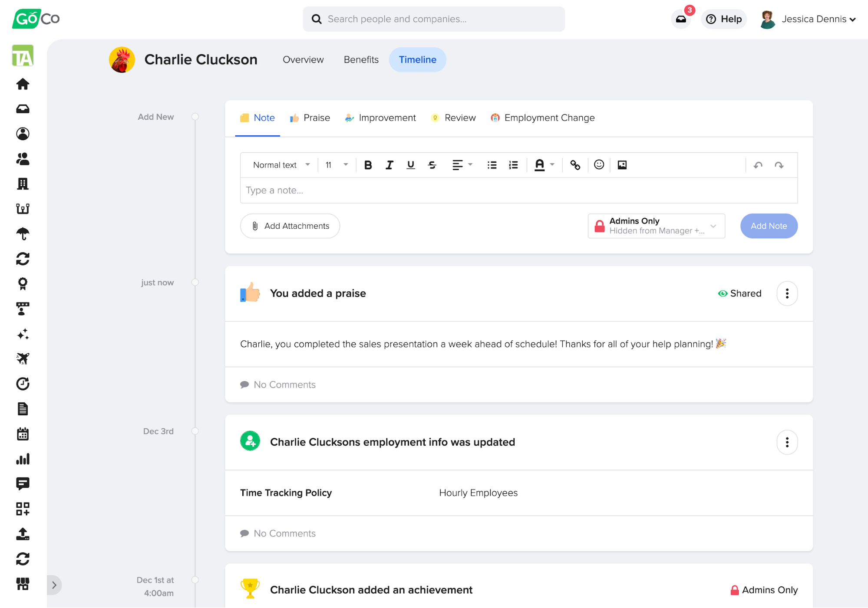Open the chat message sidebar icon
The height and width of the screenshot is (608, 868).
pos(23,484)
